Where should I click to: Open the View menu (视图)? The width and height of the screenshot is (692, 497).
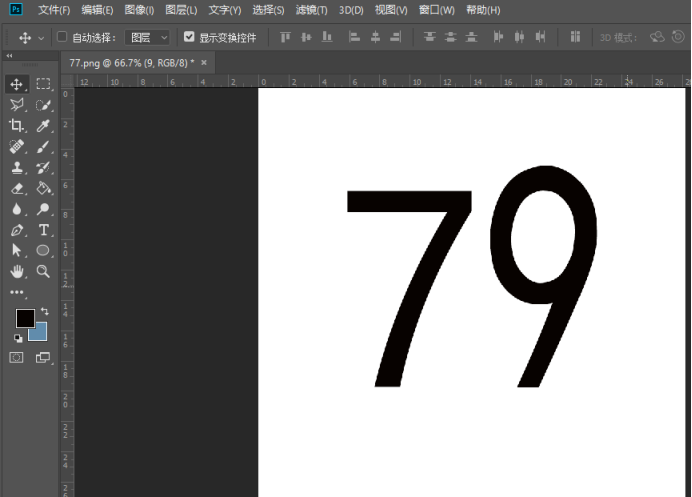point(391,10)
